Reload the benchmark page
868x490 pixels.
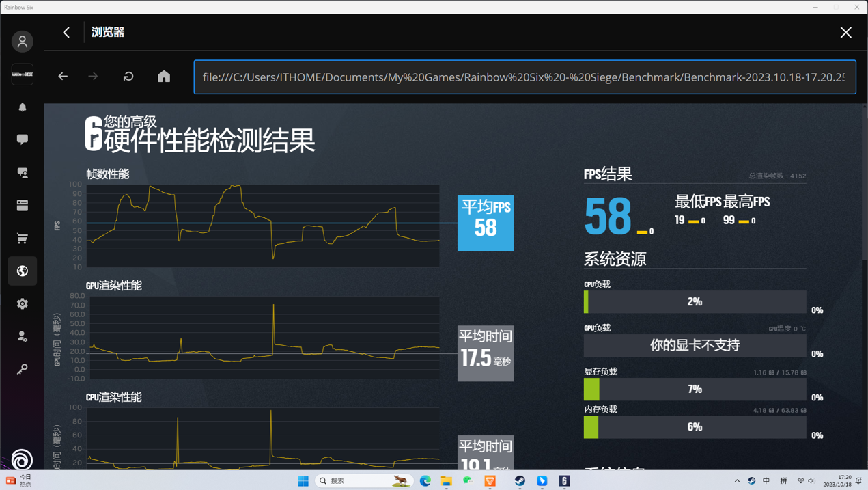(x=128, y=77)
